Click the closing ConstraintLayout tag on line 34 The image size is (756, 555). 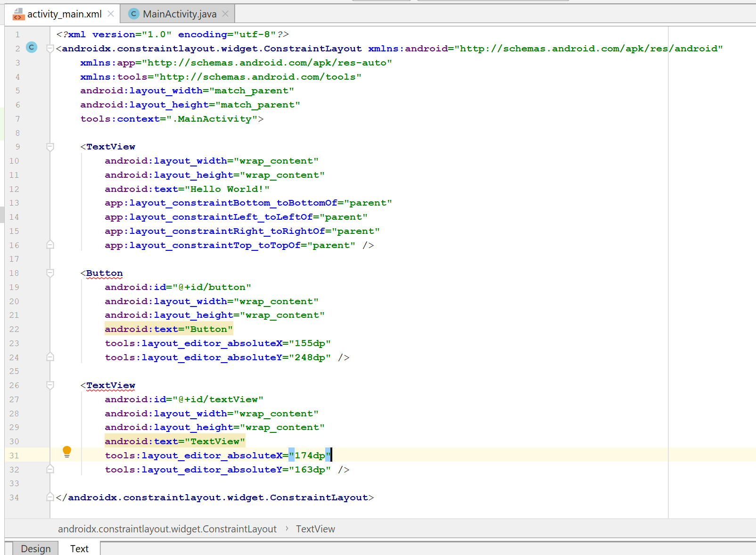(x=215, y=497)
